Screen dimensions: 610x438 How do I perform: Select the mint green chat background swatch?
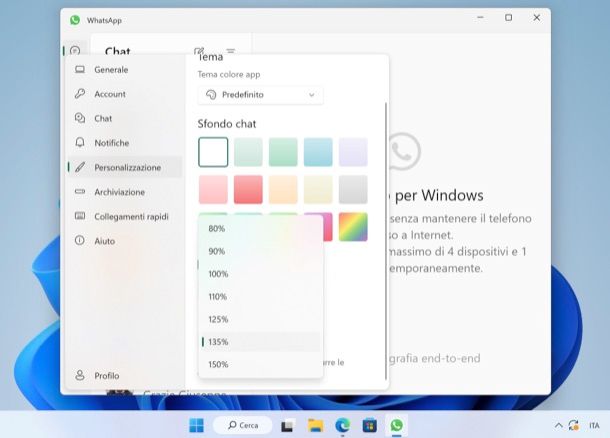(x=283, y=152)
